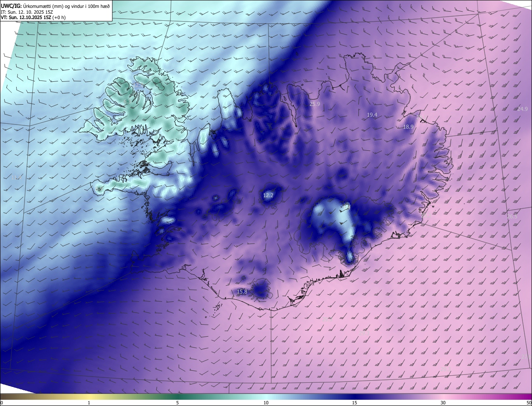Click the faint 11.4 value on the map
The image size is (532, 406).
coord(16,178)
